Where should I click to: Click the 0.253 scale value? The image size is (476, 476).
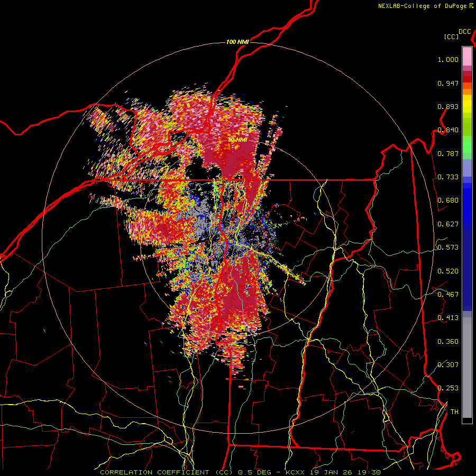[448, 388]
